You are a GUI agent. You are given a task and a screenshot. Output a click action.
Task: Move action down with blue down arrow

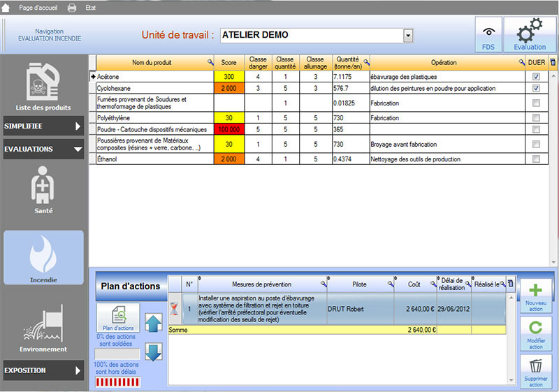click(x=154, y=352)
